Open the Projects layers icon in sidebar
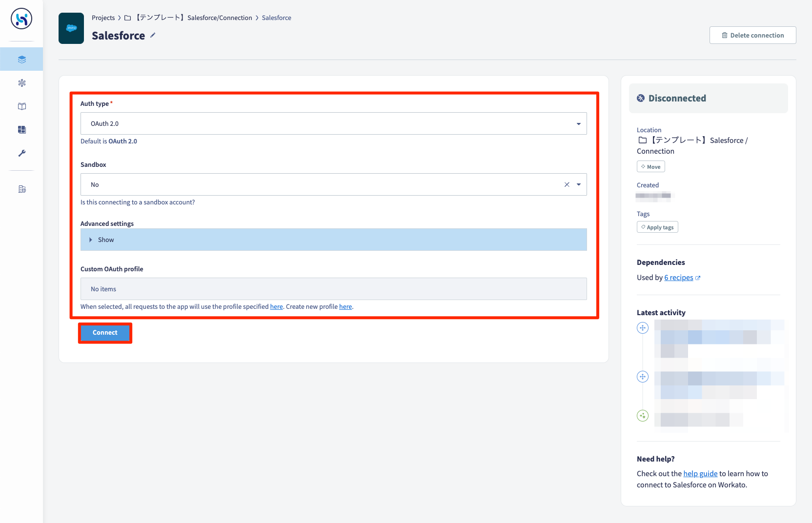The height and width of the screenshot is (523, 812). [x=21, y=59]
